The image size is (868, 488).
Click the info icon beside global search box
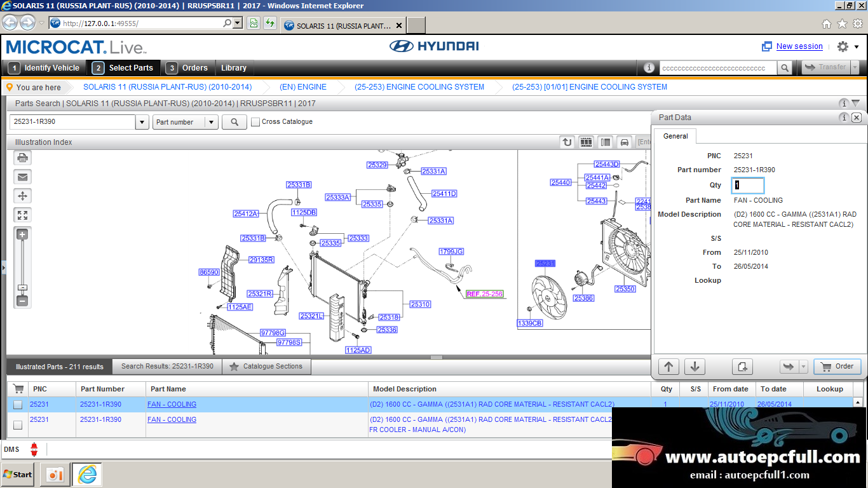click(x=649, y=67)
